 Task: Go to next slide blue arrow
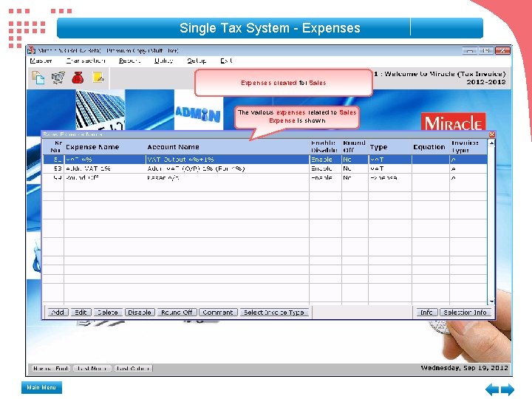click(508, 389)
